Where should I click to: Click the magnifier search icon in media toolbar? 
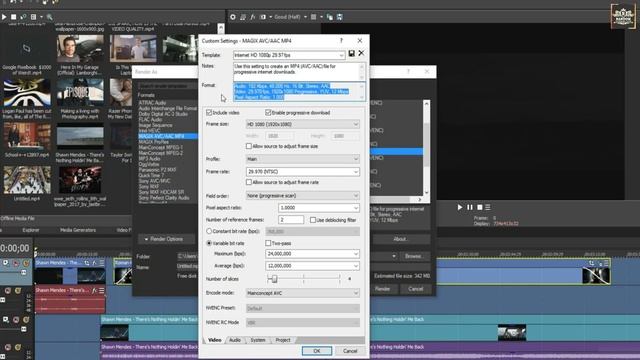49,17
